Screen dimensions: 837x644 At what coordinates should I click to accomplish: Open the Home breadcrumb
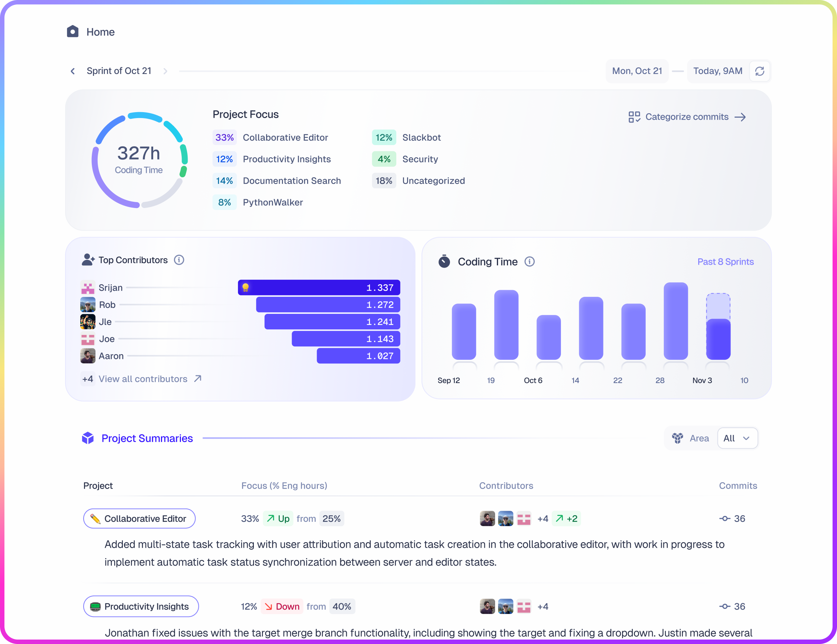[100, 32]
